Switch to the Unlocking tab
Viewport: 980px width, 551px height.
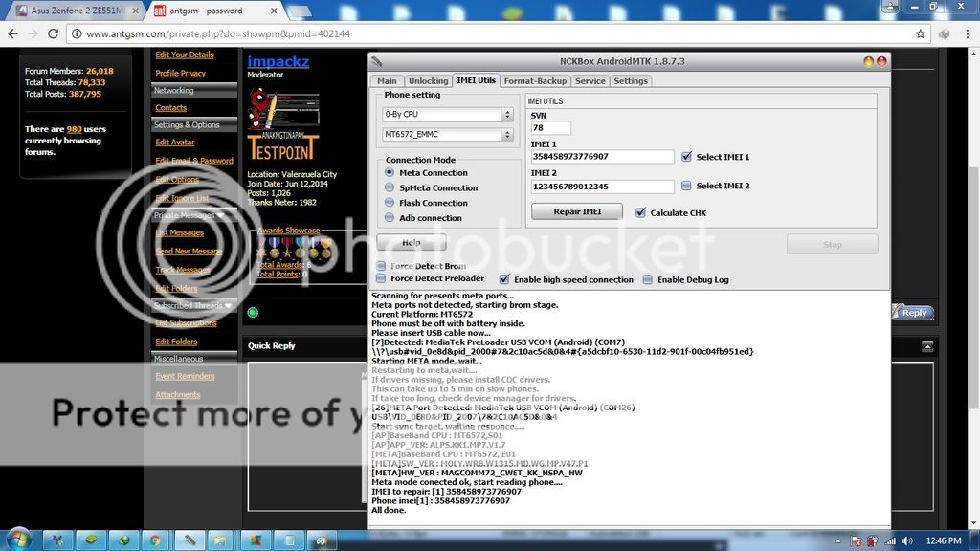pyautogui.click(x=427, y=81)
